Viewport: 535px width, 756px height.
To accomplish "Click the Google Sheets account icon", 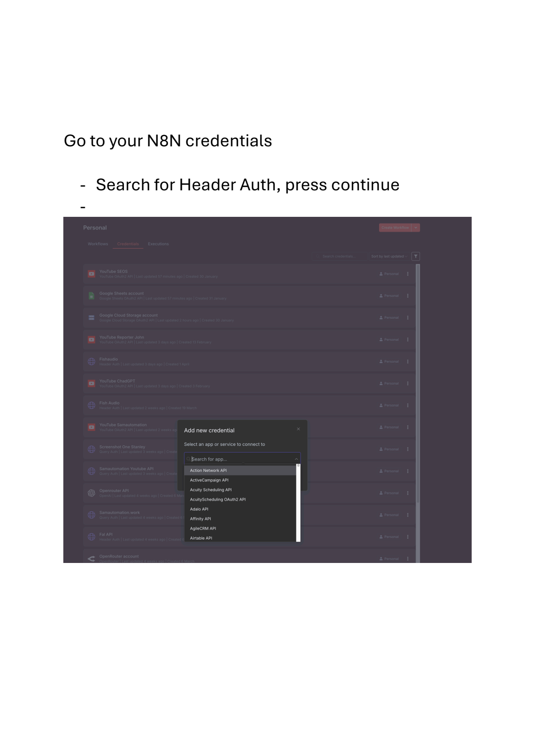I will pyautogui.click(x=92, y=295).
